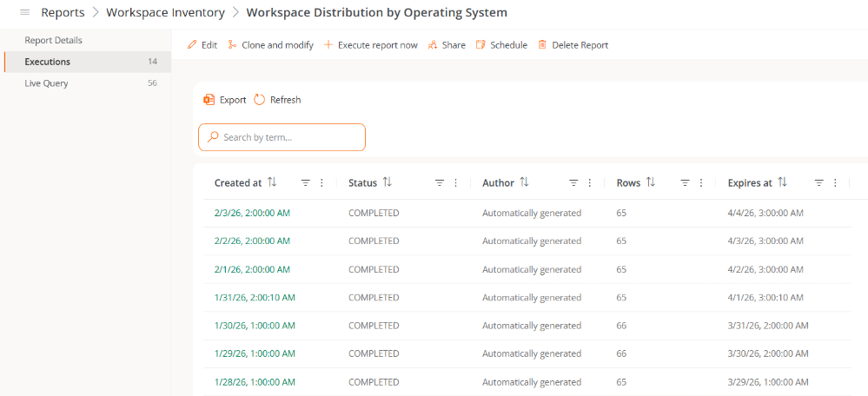The image size is (868, 396).
Task: Click the Share icon
Action: pos(433,45)
